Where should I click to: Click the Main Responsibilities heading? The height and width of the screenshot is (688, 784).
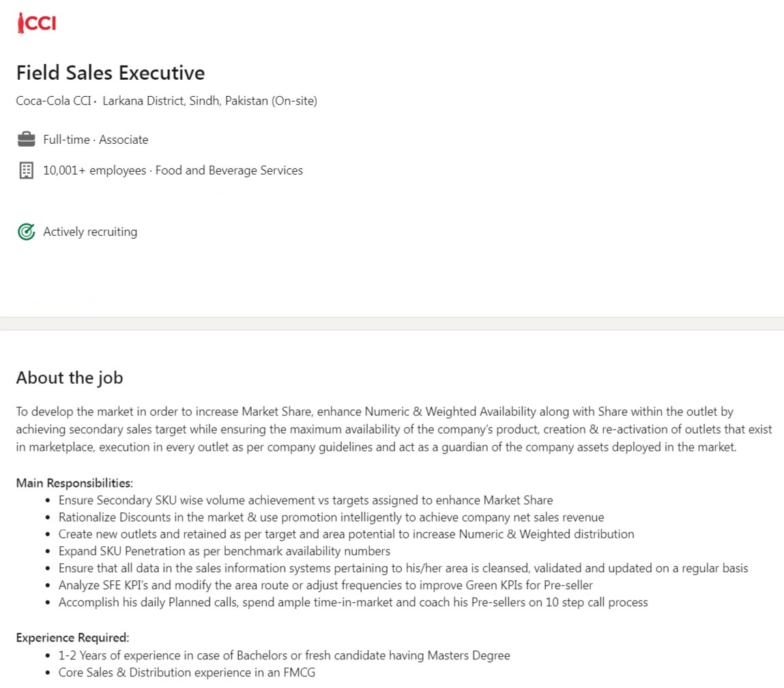pyautogui.click(x=74, y=483)
